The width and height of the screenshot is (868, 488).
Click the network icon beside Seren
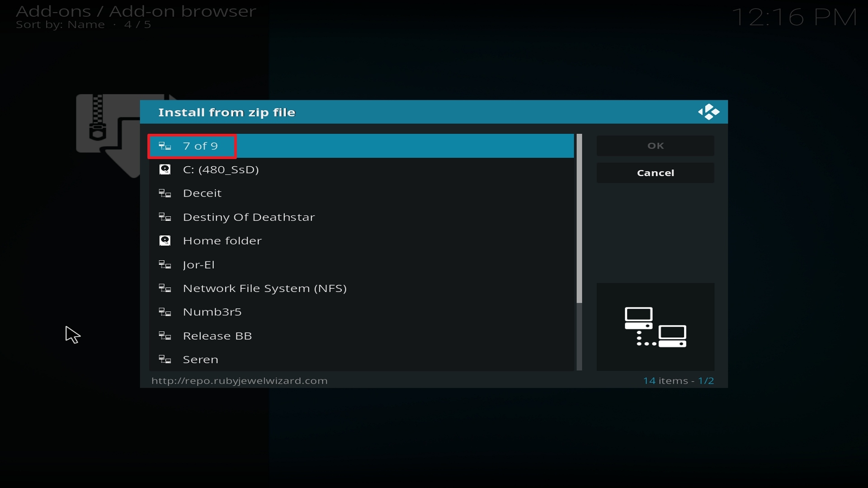click(165, 360)
